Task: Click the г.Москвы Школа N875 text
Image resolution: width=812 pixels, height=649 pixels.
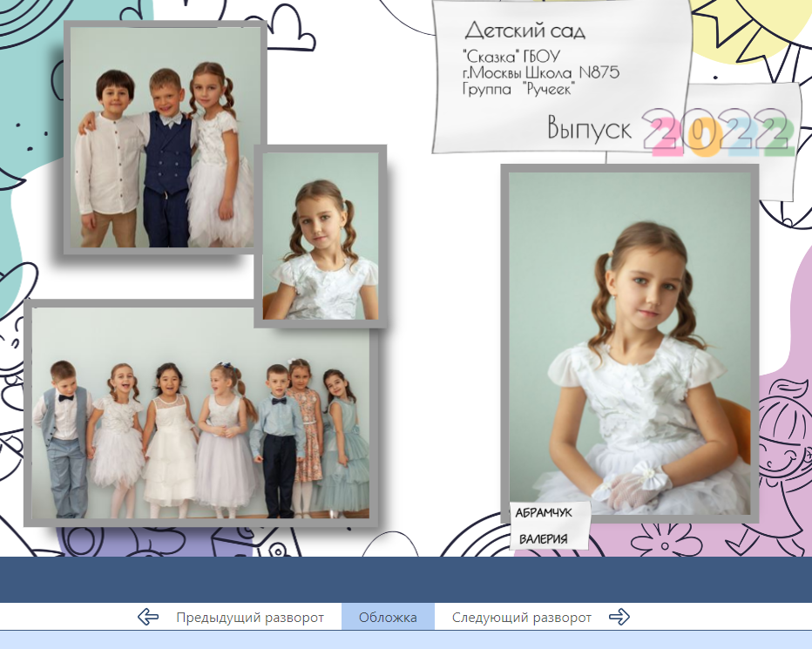Action: click(540, 72)
